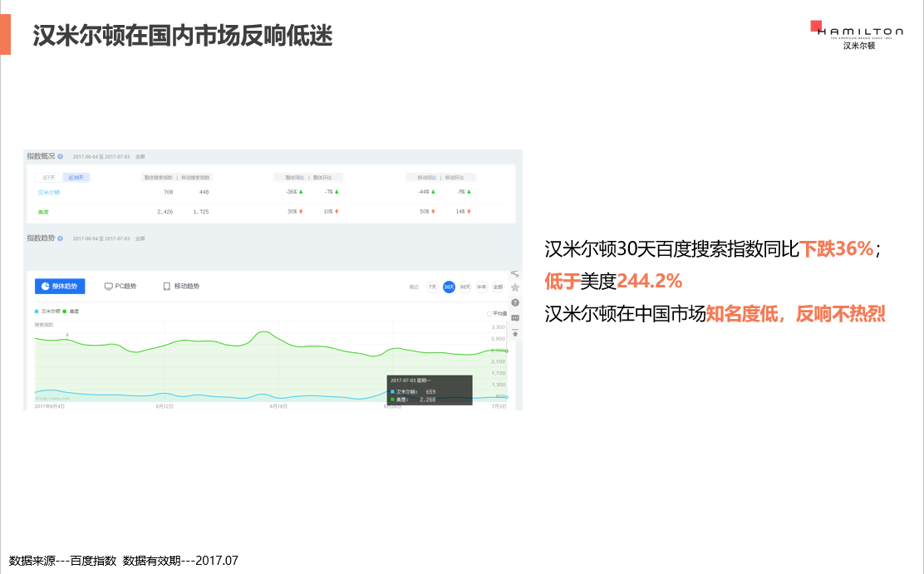Click the orange text 知名度低，反响不热烈

pos(795,313)
